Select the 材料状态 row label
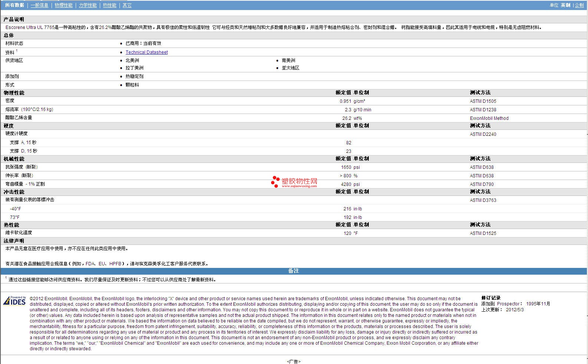This screenshot has width=588, height=364. [x=14, y=43]
